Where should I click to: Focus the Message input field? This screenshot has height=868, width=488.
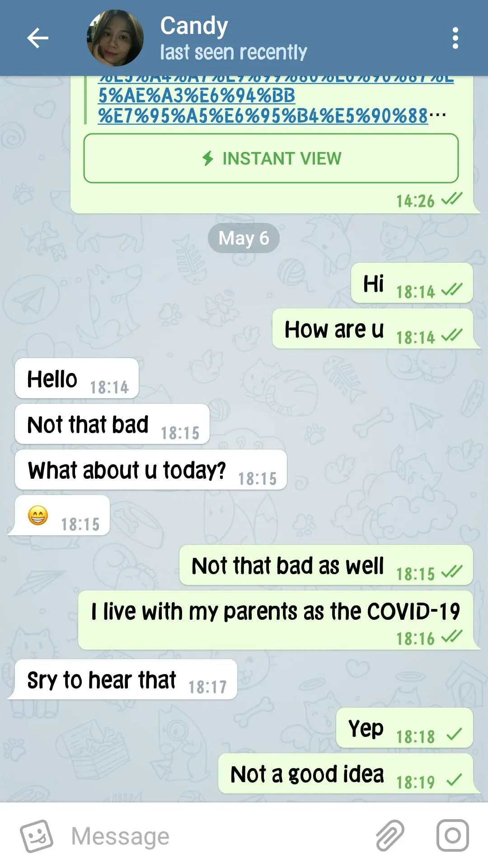[217, 836]
